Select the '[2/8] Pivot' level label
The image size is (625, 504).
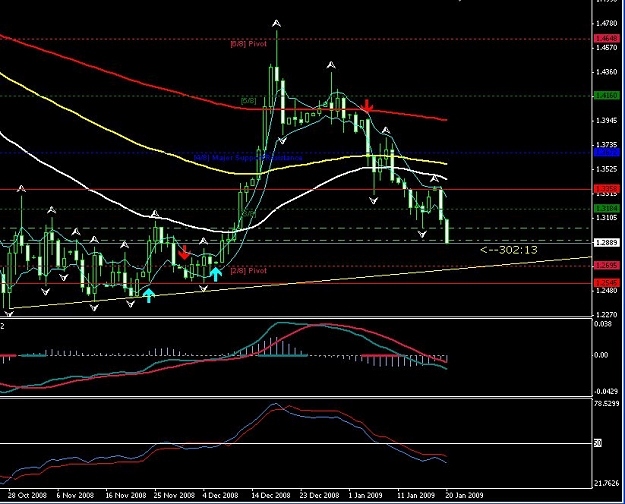tap(248, 271)
